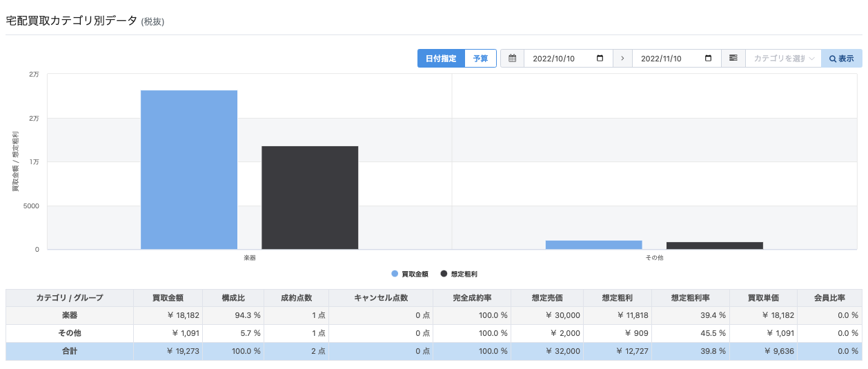
Task: Click the 94.3 % composition cell
Action: point(233,315)
